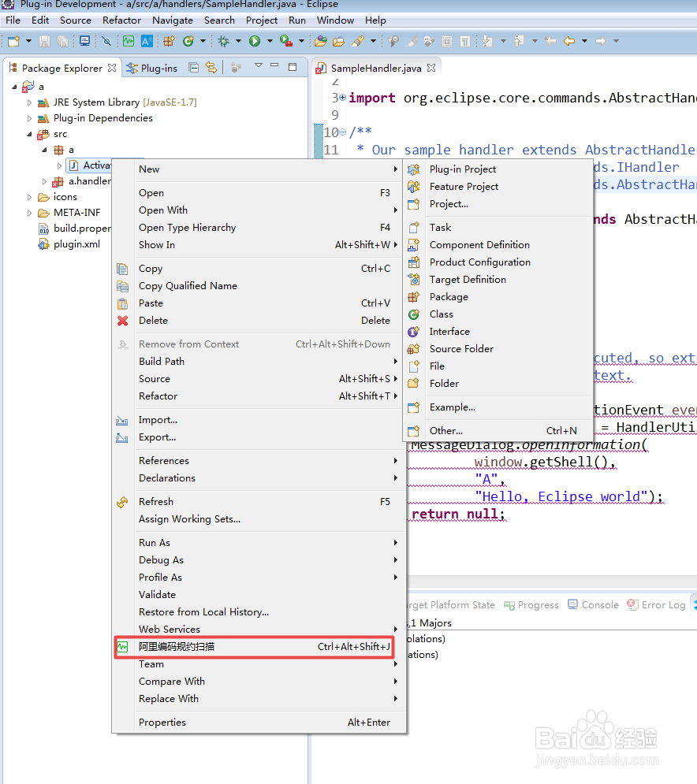Image resolution: width=697 pixels, height=784 pixels.
Task: Click the Run External Tools icon
Action: (286, 41)
